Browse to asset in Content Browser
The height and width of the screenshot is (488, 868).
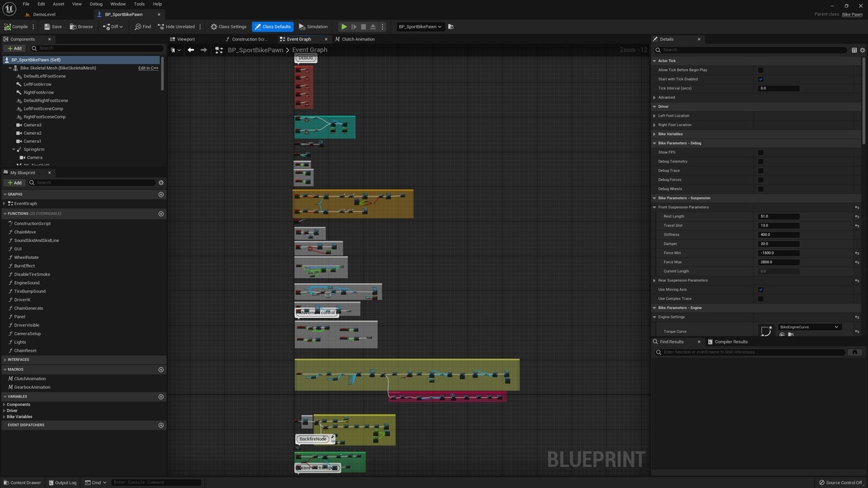click(x=81, y=26)
